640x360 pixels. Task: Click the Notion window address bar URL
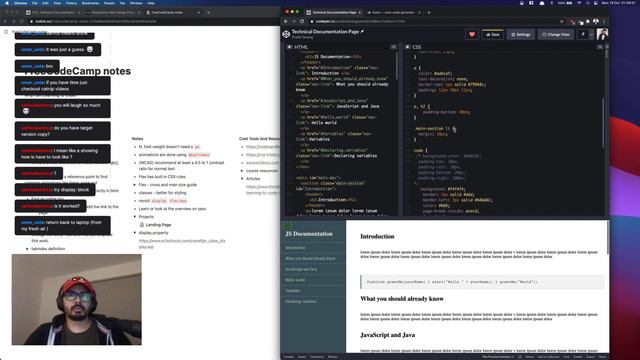pos(96,21)
